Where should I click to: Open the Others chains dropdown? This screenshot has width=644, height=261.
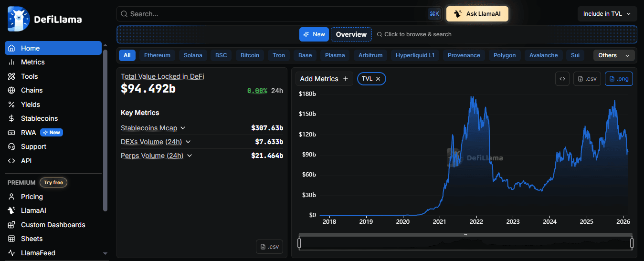point(614,55)
